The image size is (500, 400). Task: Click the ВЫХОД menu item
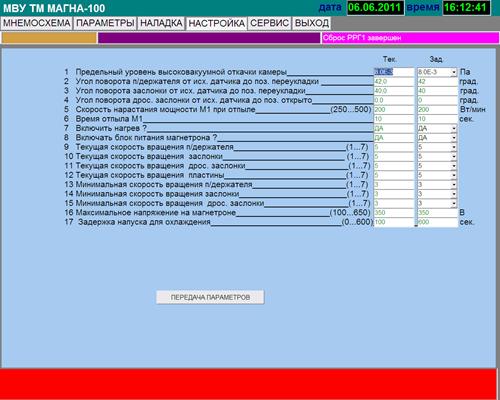point(312,23)
